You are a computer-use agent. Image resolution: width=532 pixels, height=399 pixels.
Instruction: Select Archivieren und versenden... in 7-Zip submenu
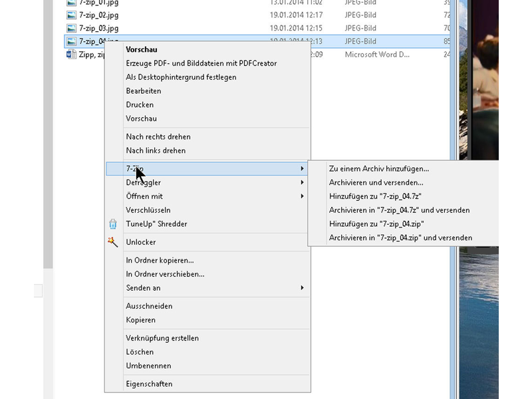[x=376, y=182]
